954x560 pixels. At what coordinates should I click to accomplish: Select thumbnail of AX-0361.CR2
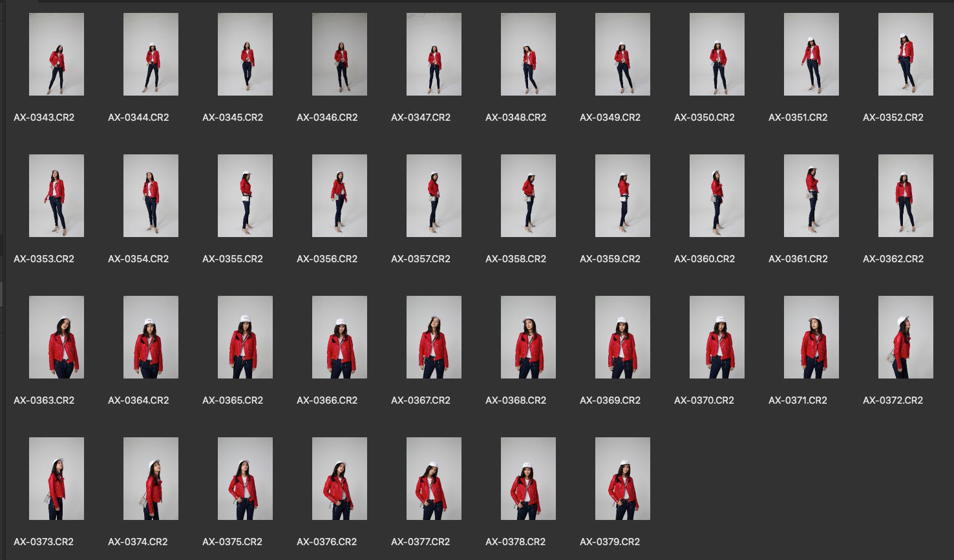point(811,196)
